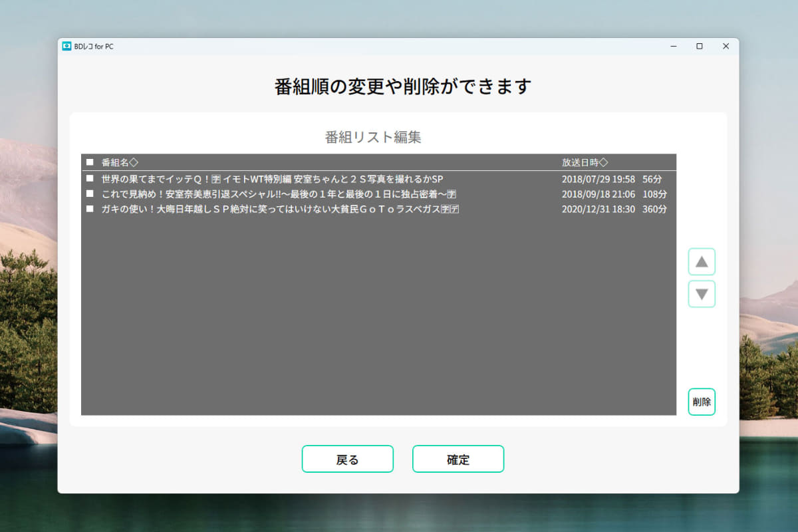Select the イッテQ program row
This screenshot has width=798, height=532.
[x=299, y=178]
